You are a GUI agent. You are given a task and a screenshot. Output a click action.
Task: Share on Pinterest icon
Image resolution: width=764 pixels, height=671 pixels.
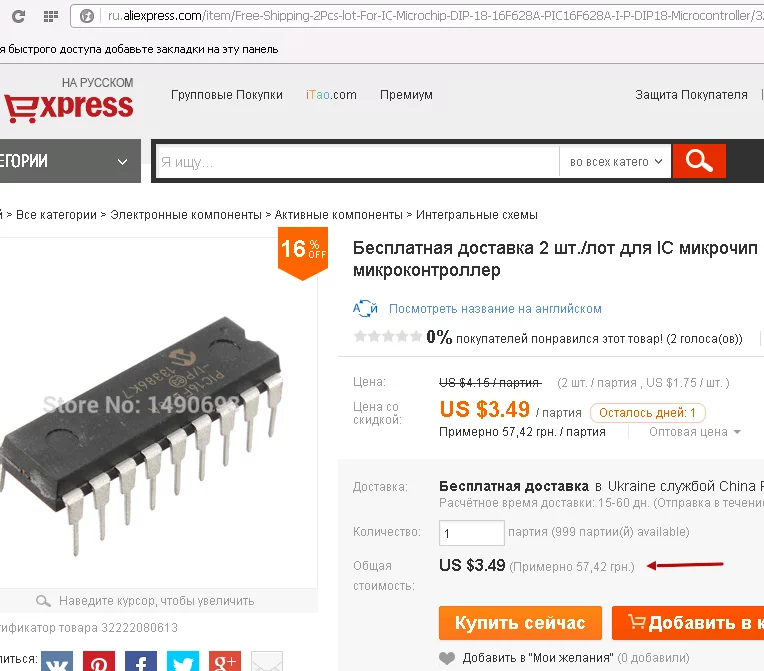point(99,661)
